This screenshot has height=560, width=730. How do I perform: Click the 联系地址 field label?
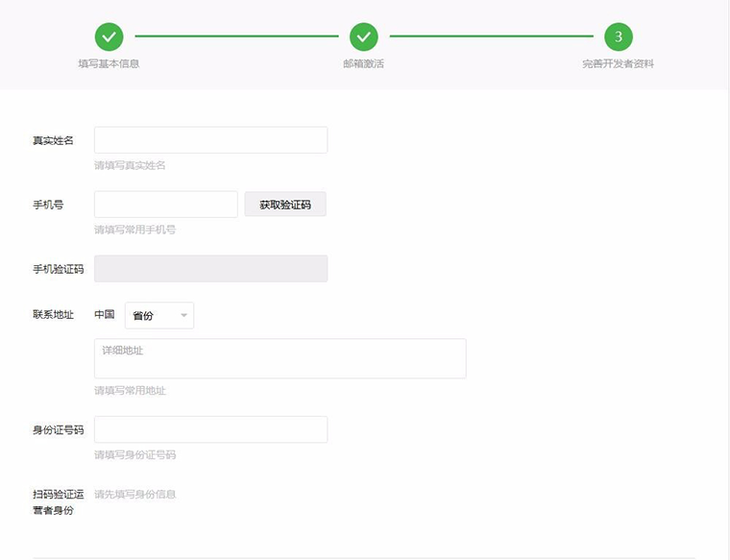click(53, 315)
